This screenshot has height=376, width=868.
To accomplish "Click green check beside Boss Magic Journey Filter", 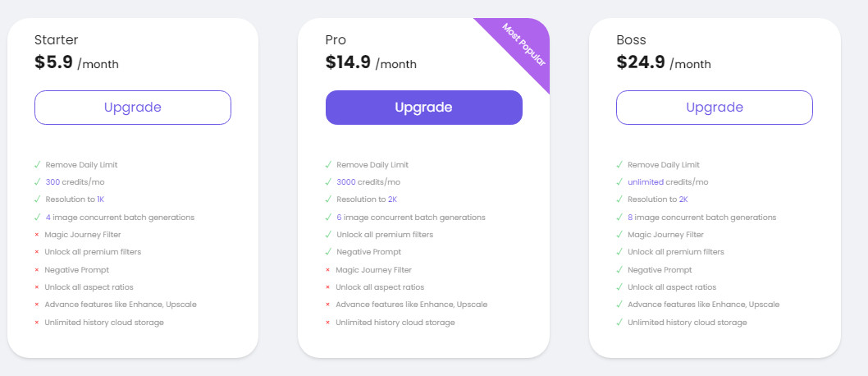I will tap(619, 235).
